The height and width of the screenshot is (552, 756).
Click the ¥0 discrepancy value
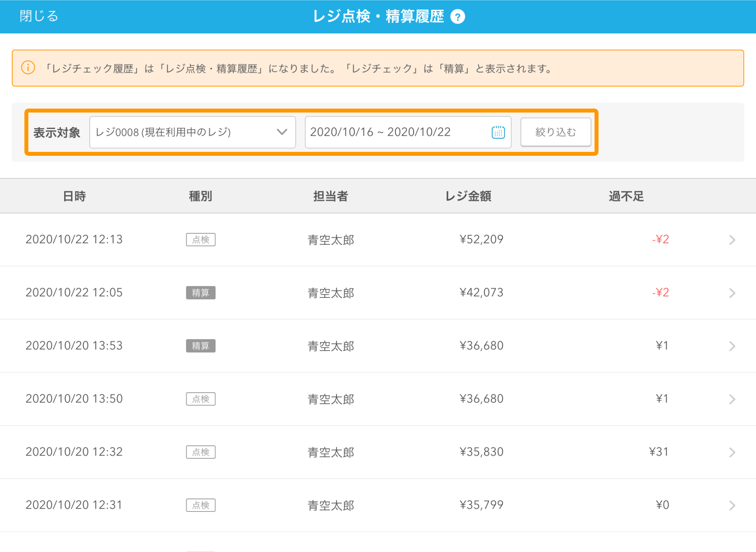pyautogui.click(x=662, y=505)
